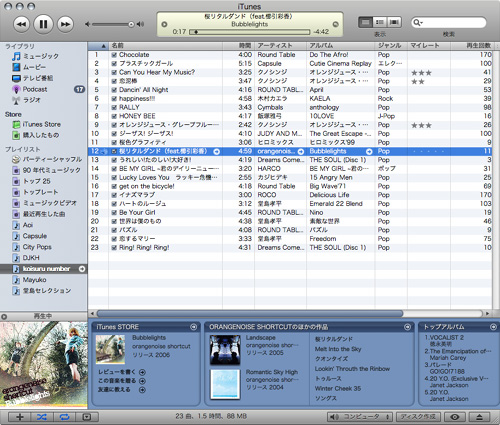Screen dimensions: 500x425
Task: Hide artwork pane via 再生中 toggle arrow
Action: click(4, 317)
